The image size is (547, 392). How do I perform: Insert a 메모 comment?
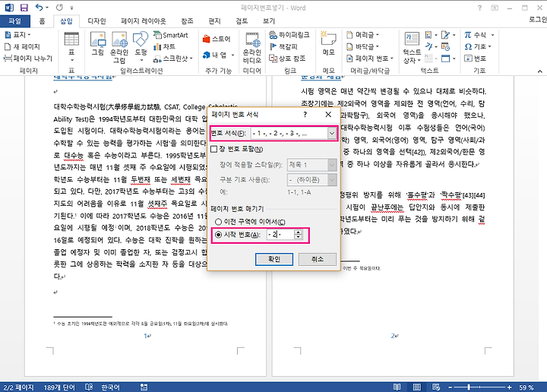tap(328, 43)
